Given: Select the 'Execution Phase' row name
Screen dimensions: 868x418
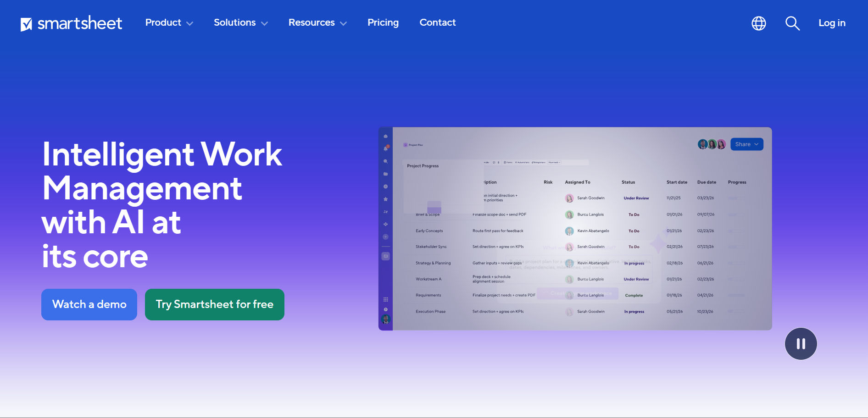Looking at the screenshot, I should 431,312.
